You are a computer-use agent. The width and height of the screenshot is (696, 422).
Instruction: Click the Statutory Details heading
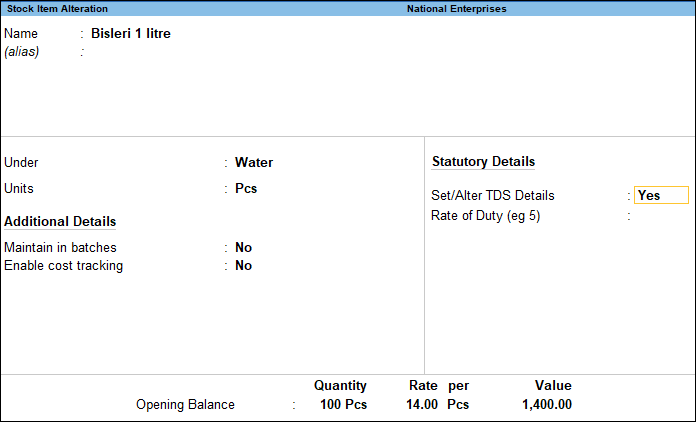coord(483,162)
